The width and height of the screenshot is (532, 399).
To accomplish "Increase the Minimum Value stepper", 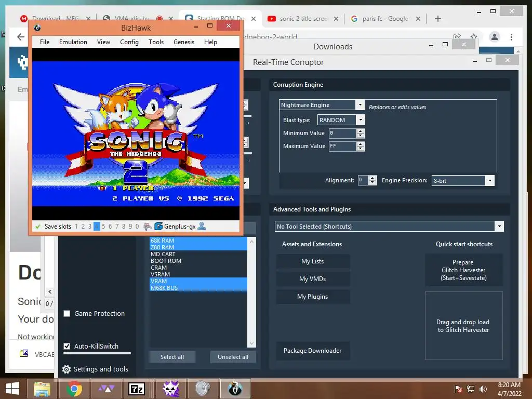I will tap(361, 130).
